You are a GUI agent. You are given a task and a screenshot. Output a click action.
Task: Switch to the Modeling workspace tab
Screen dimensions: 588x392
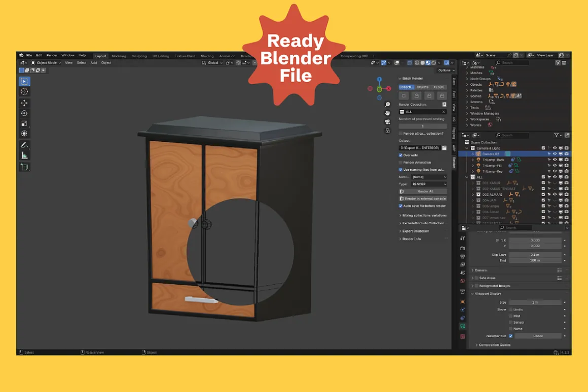119,56
